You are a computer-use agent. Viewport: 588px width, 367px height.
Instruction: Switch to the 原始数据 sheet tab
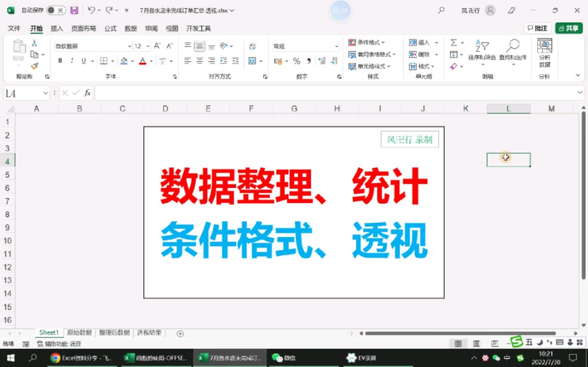point(77,332)
